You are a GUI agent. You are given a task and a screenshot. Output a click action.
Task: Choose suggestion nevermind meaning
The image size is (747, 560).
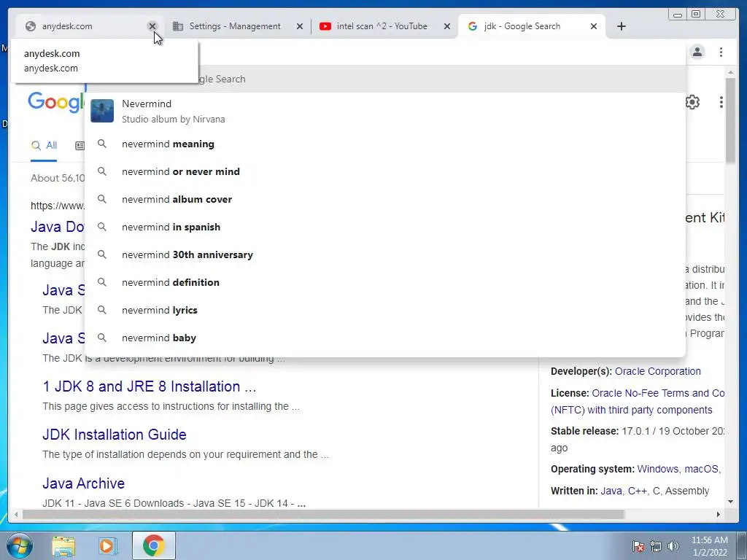[x=385, y=144]
